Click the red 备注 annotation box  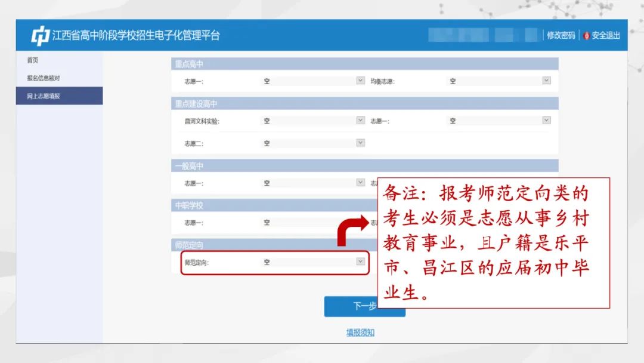(x=494, y=243)
